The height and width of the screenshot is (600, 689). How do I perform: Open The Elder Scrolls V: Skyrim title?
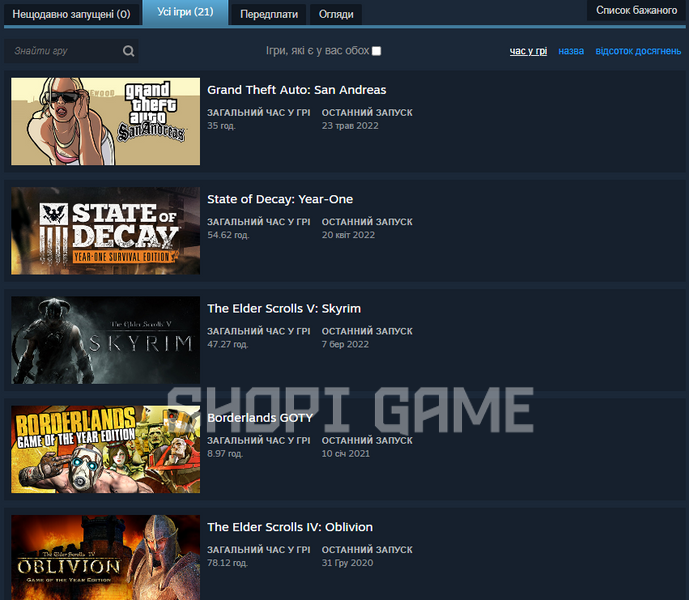tap(284, 309)
